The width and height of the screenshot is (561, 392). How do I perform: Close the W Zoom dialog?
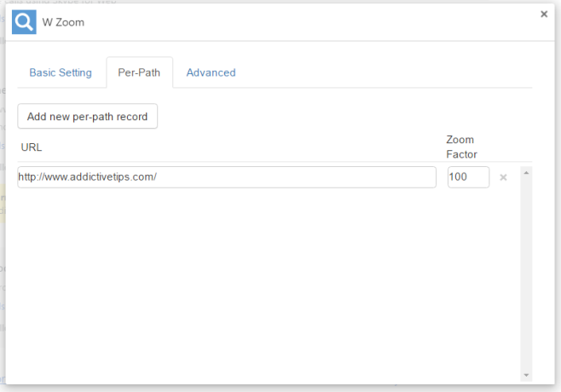point(544,14)
